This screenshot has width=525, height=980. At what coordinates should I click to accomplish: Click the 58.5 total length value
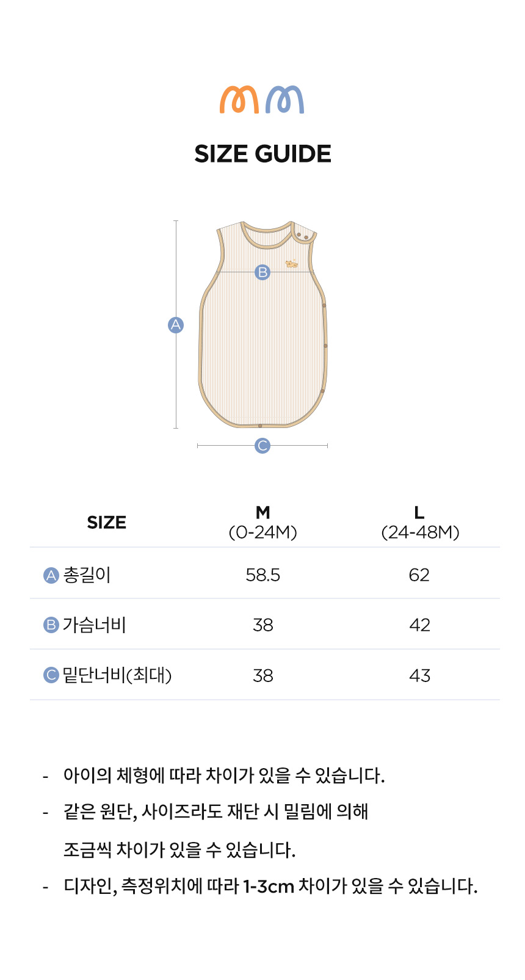point(262,575)
